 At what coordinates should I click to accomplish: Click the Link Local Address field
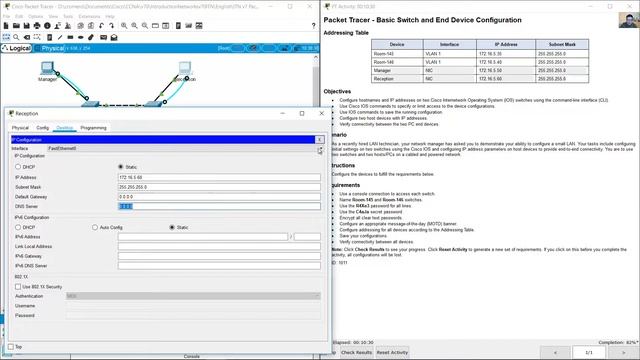(x=219, y=247)
